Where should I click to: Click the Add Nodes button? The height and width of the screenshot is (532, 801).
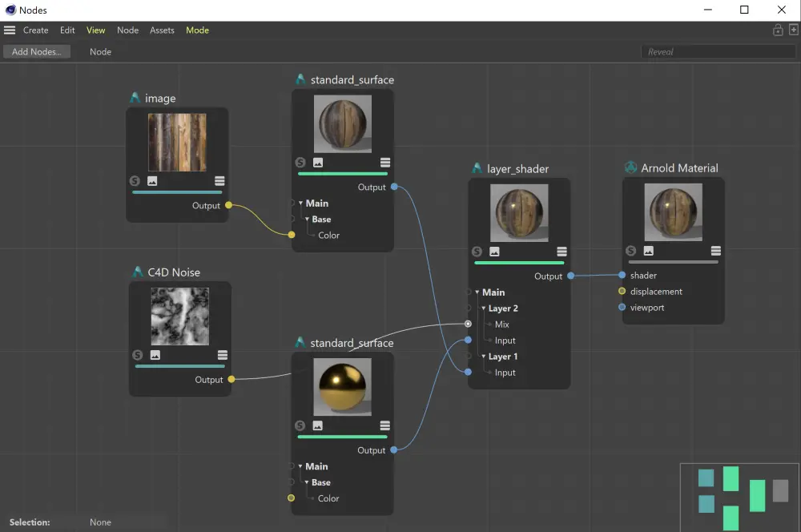pyautogui.click(x=36, y=51)
